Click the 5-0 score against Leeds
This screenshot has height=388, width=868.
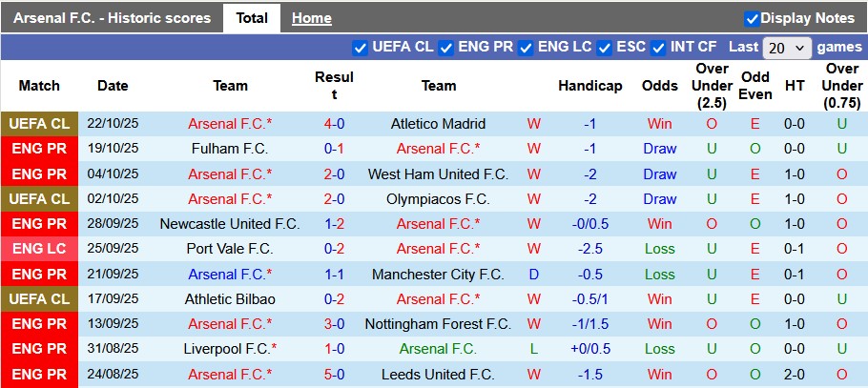click(334, 375)
